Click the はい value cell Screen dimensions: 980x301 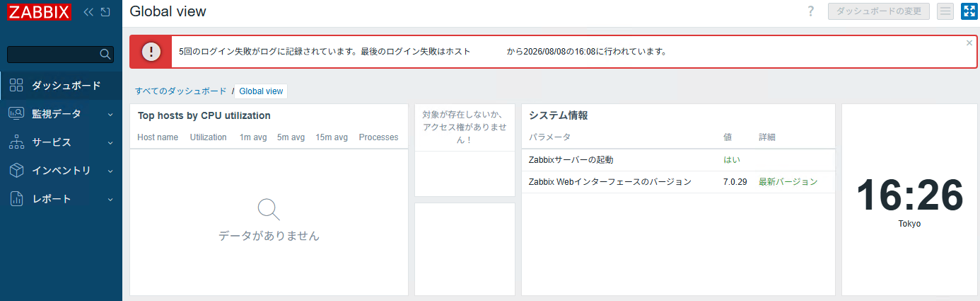[732, 160]
